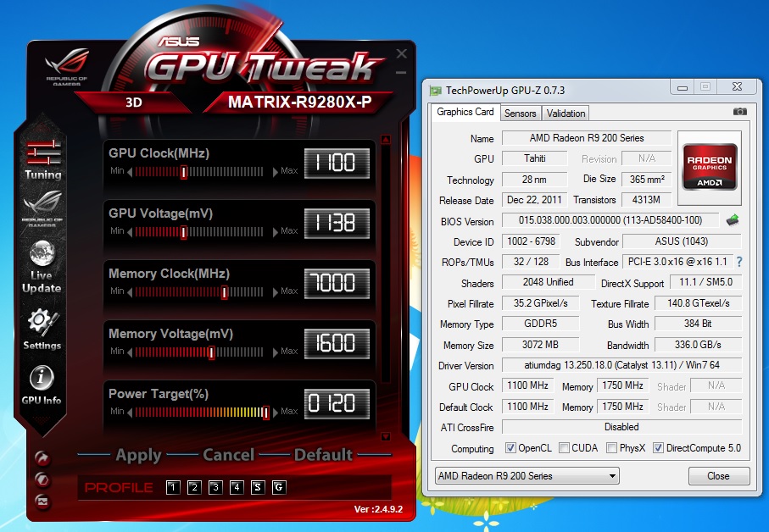The width and height of the screenshot is (769, 532).
Task: Switch to 3D mode tab
Action: click(x=133, y=103)
